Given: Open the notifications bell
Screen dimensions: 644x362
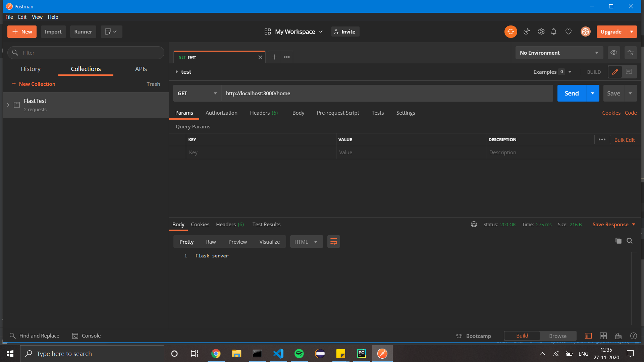Looking at the screenshot, I should 554,32.
